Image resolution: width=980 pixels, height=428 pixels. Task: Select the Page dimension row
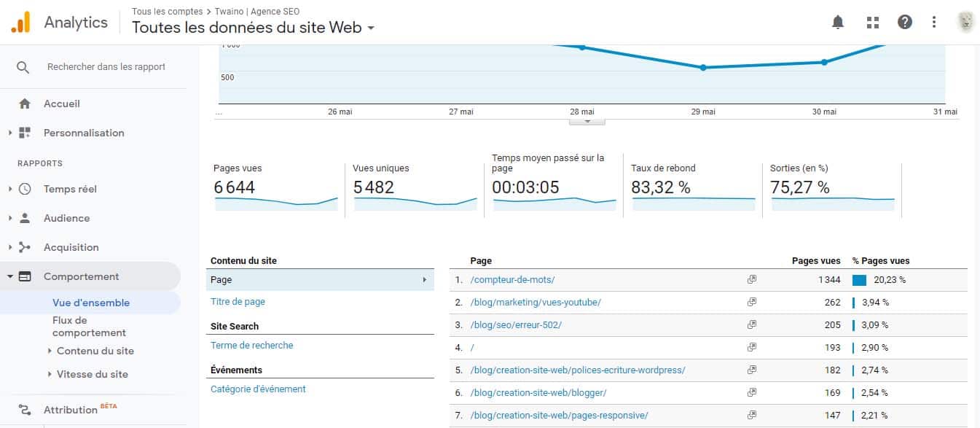tap(320, 279)
